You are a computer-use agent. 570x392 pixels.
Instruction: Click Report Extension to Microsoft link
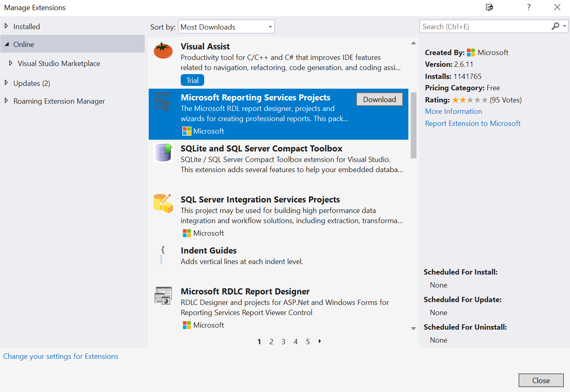click(473, 124)
